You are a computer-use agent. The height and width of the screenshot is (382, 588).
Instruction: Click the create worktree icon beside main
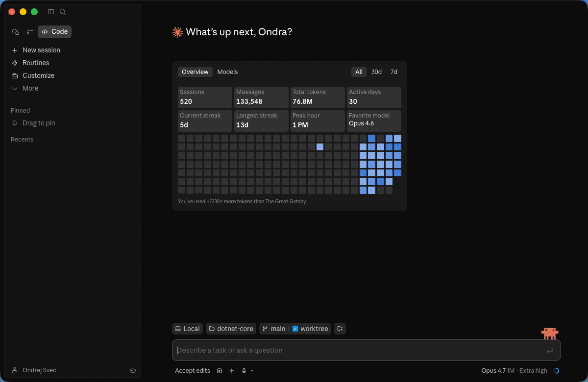(x=340, y=329)
